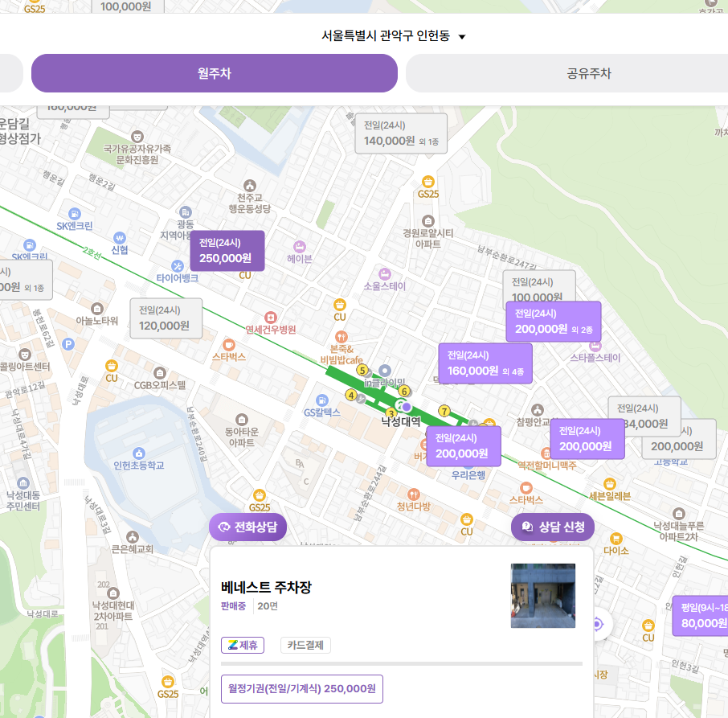Click the 경원로얄시티 아파트 building icon

pyautogui.click(x=427, y=221)
